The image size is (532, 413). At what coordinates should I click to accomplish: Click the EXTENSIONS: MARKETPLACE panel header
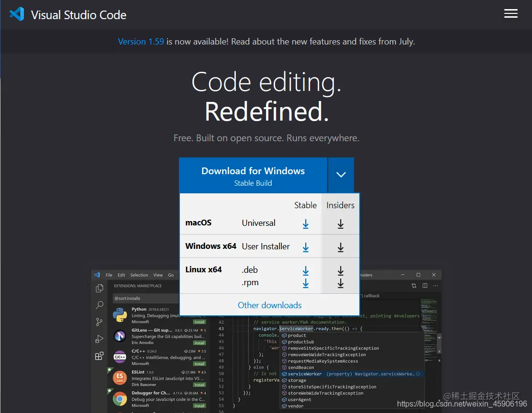138,286
